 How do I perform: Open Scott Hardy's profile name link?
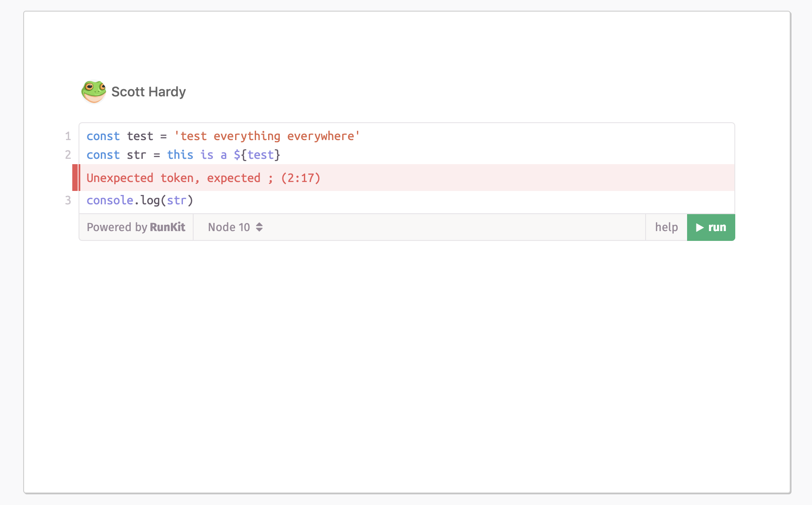(x=148, y=92)
